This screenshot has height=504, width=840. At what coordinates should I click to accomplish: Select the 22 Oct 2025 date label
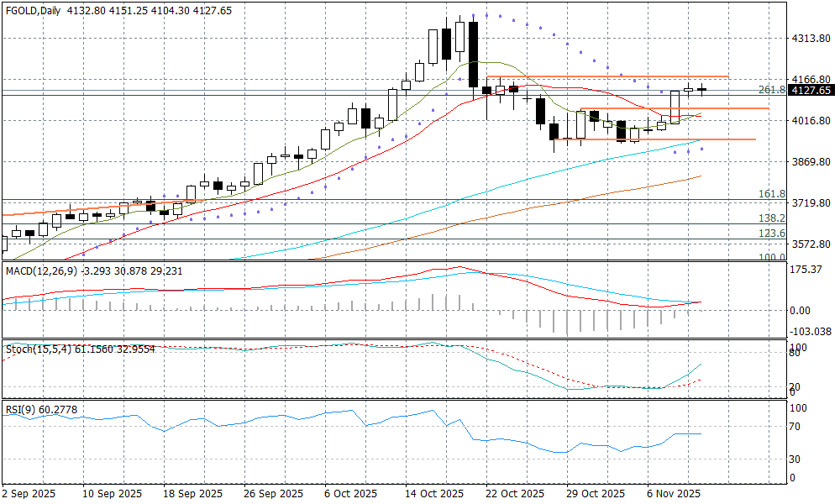pos(514,493)
